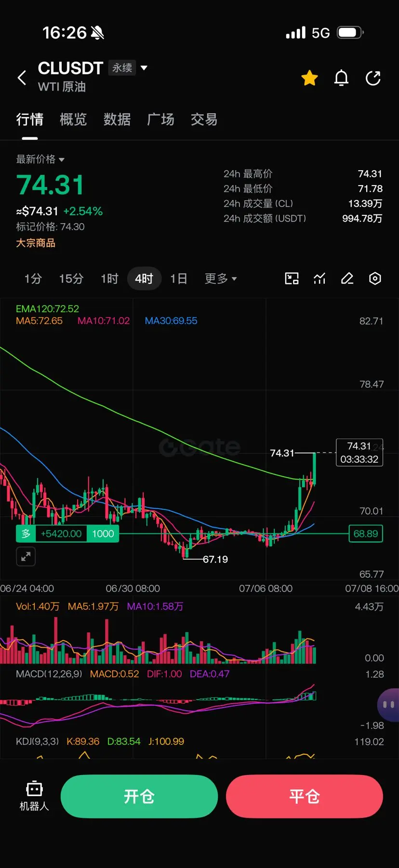The image size is (399, 868).
Task: Tap the muted bell in status bar
Action: [x=97, y=33]
